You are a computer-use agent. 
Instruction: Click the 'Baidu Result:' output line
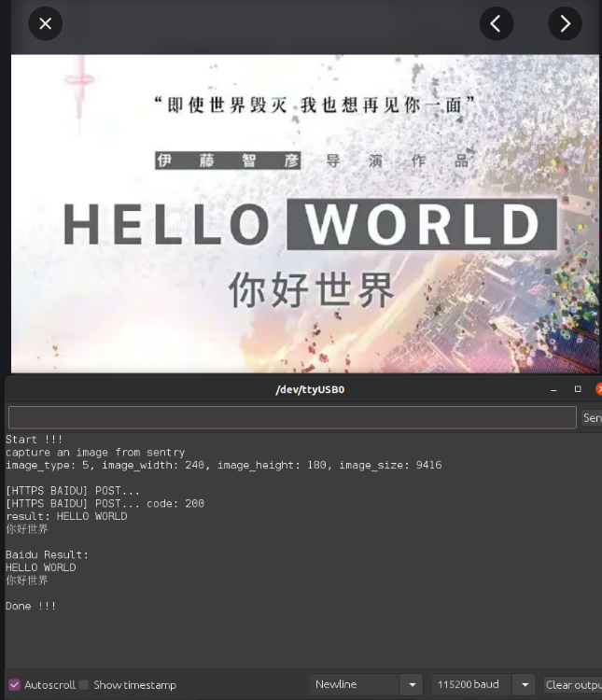[x=47, y=555]
